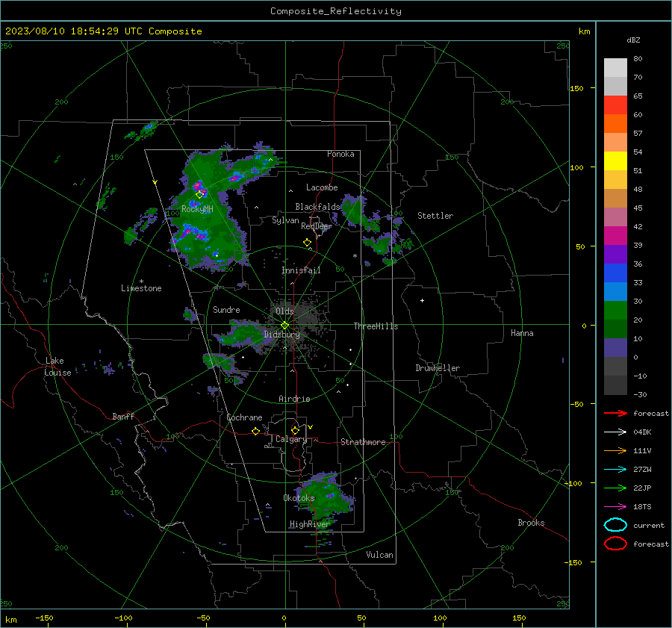Click the white plus marker west of Hanna
This screenshot has width=672, height=628.
[422, 300]
